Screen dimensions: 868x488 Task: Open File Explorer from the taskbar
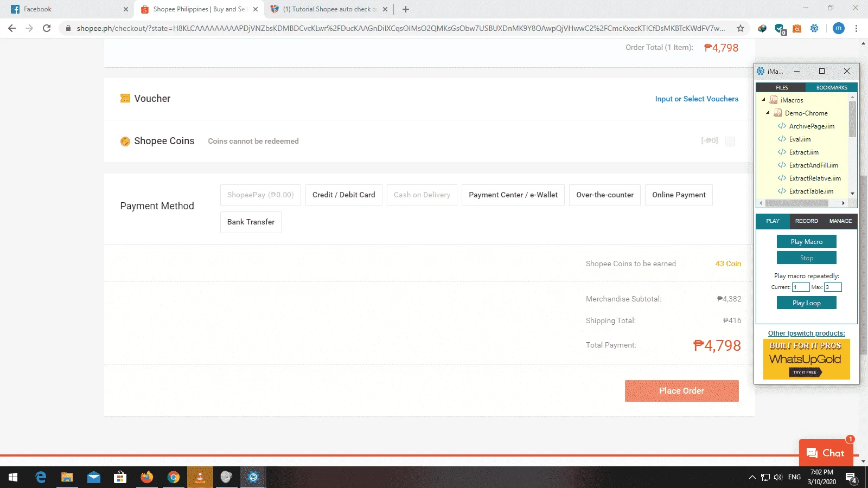pyautogui.click(x=67, y=477)
